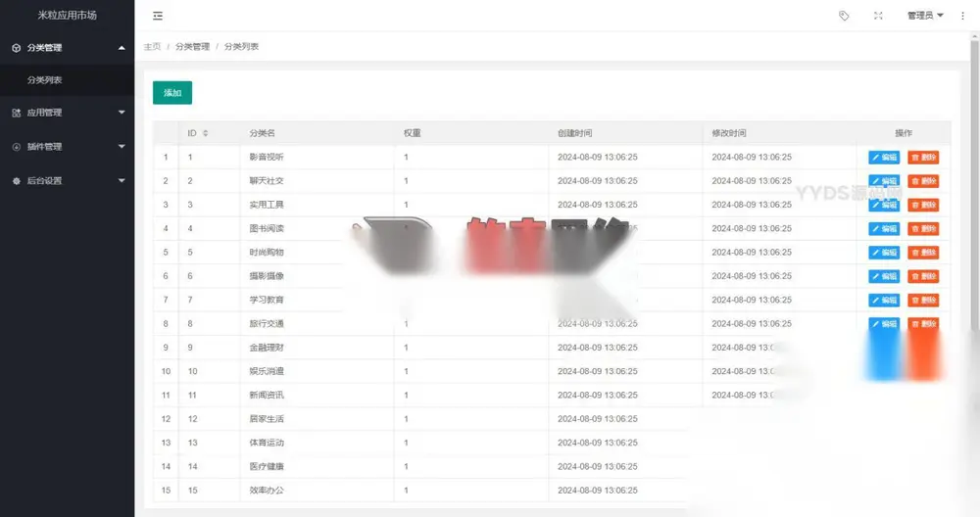The height and width of the screenshot is (517, 980).
Task: Delete the 影音视听 category row
Action: pyautogui.click(x=923, y=158)
